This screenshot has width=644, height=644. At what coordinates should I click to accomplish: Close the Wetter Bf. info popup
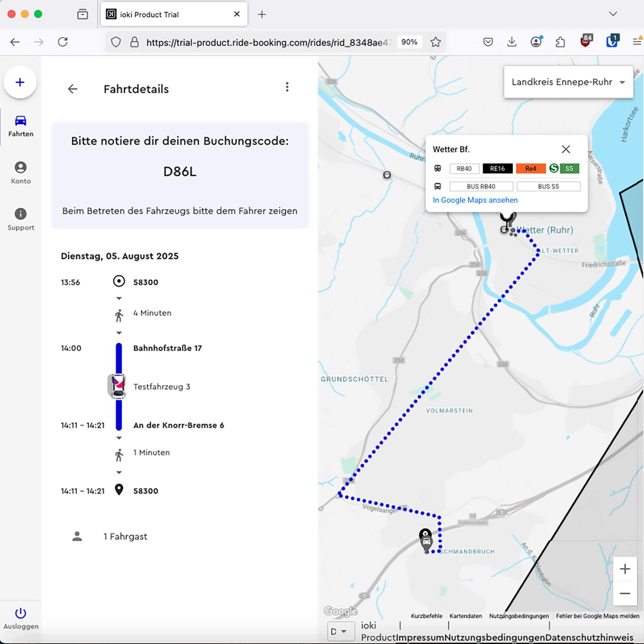click(566, 149)
